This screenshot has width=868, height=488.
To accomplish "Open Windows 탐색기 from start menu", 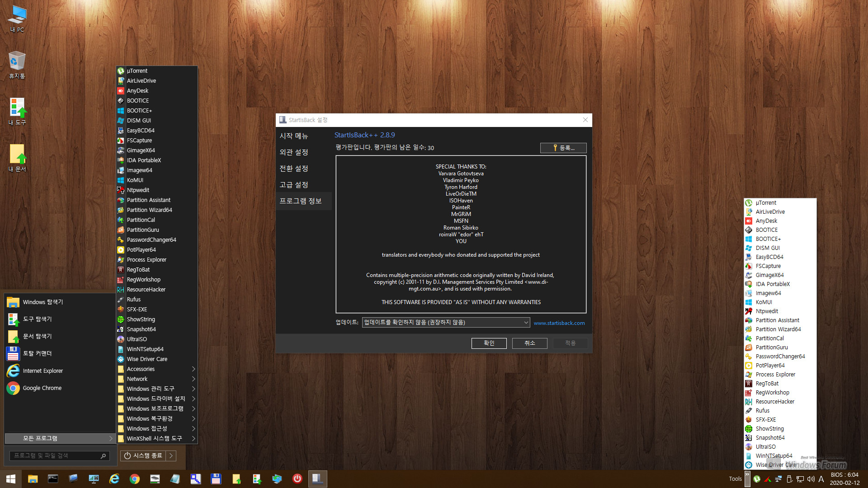I will (60, 302).
